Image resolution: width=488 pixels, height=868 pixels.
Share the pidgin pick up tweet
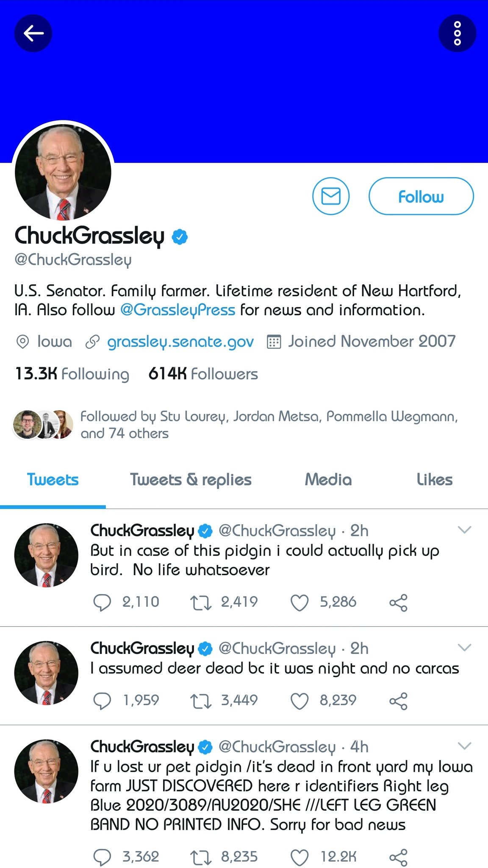398,602
